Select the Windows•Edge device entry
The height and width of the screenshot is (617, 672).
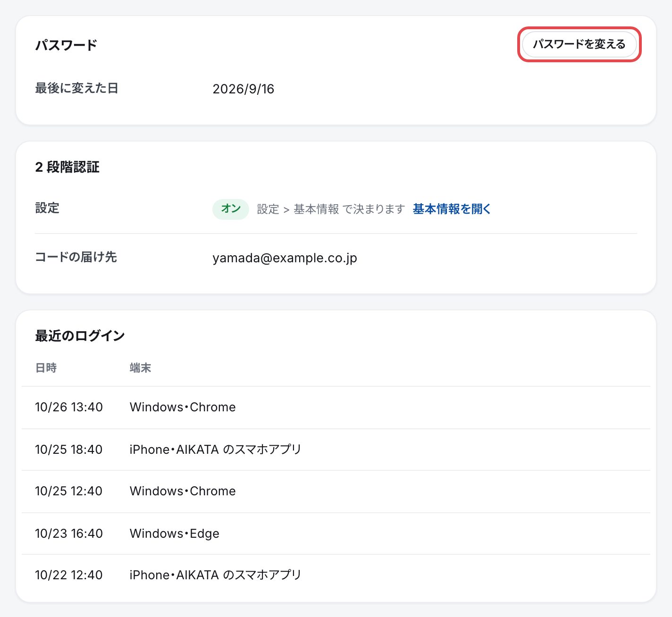click(x=175, y=534)
